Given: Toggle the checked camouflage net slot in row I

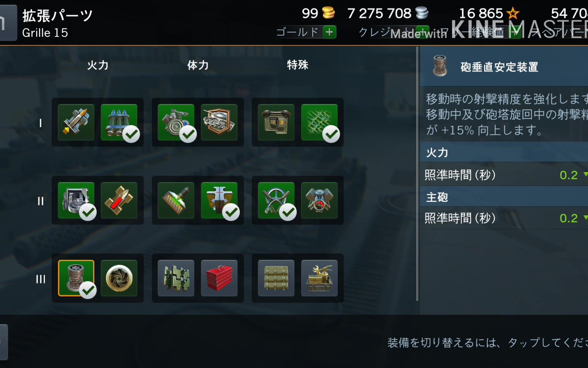Looking at the screenshot, I should click(x=319, y=122).
